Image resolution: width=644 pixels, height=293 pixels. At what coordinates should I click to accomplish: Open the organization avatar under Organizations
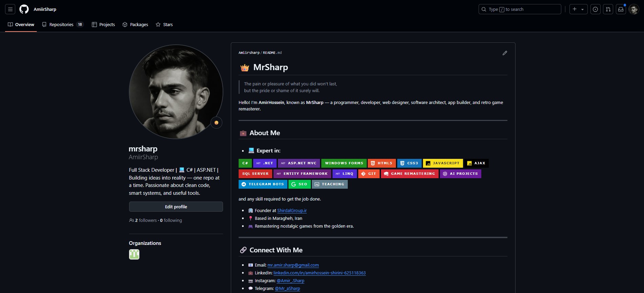pyautogui.click(x=134, y=254)
